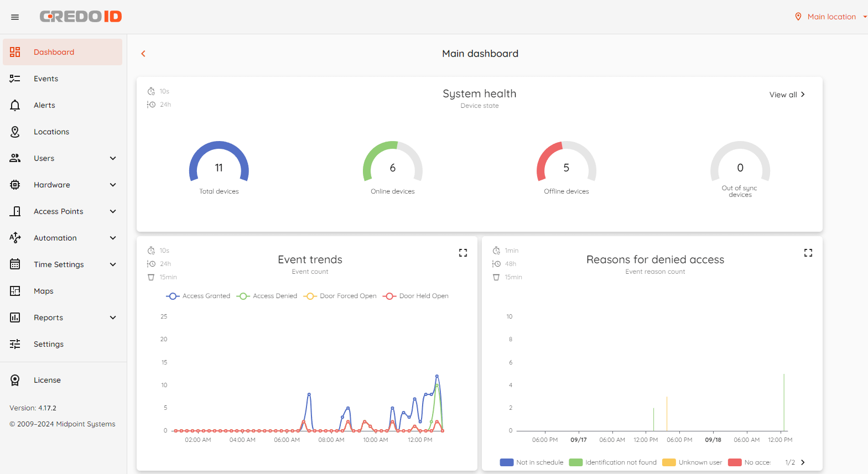Toggle Identification not found legend entry
This screenshot has width=868, height=474.
[613, 462]
